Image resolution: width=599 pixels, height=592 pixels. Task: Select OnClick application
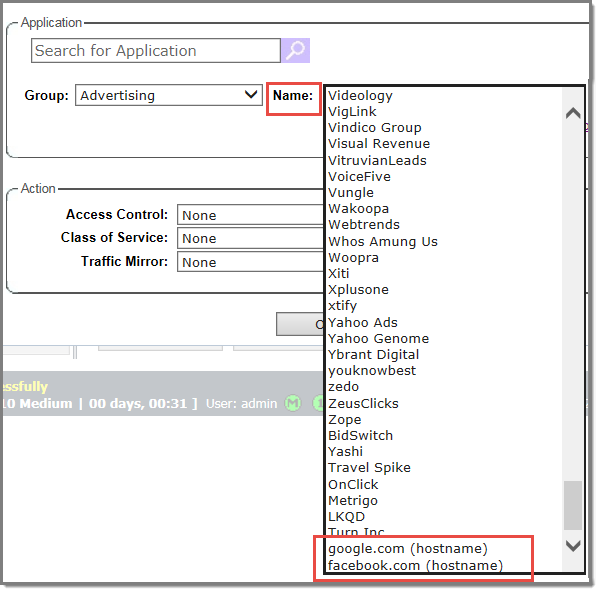click(353, 484)
